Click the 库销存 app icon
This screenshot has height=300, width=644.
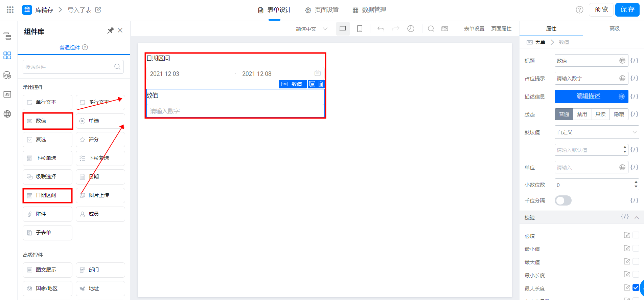tap(27, 10)
